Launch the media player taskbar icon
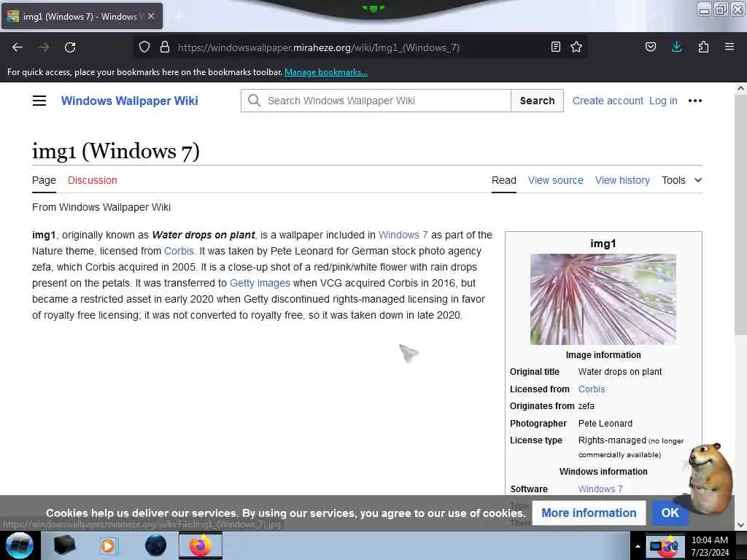 pyautogui.click(x=109, y=545)
